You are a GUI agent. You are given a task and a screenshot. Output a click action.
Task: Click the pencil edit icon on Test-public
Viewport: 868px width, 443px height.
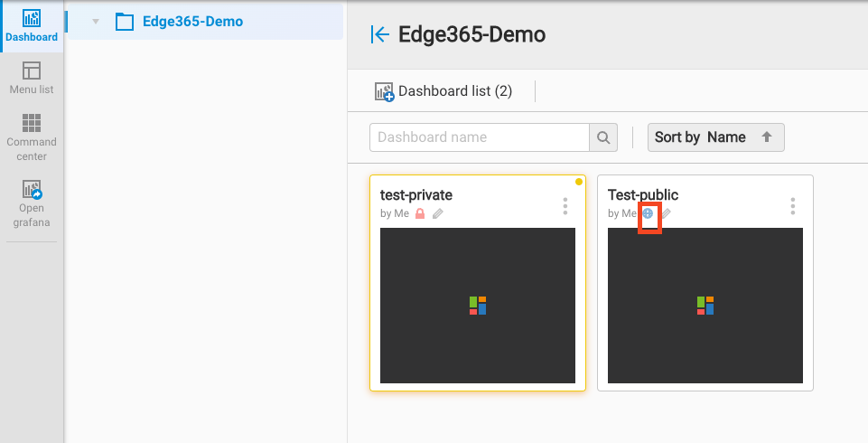pos(667,213)
